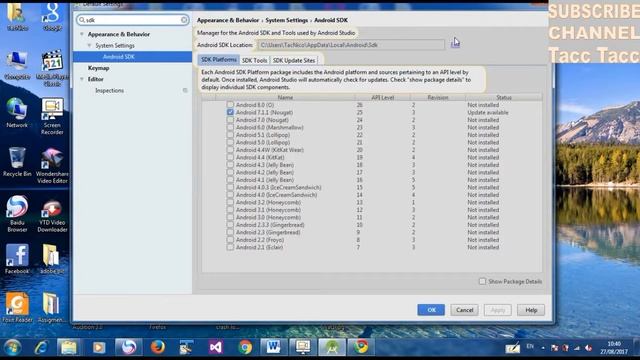Collapse the System Settings tree node

(x=89, y=45)
